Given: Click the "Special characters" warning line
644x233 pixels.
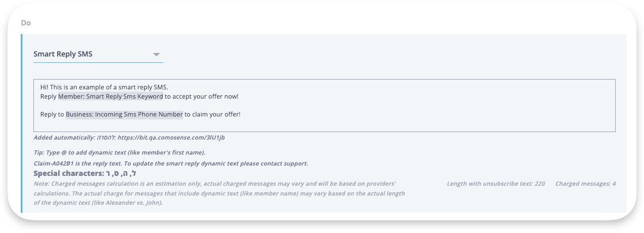Looking at the screenshot, I should (x=85, y=173).
